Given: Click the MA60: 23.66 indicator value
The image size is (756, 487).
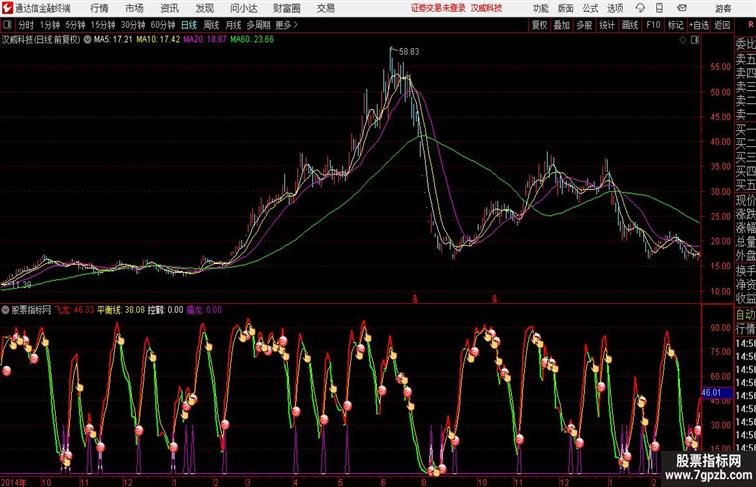Looking at the screenshot, I should [252, 40].
